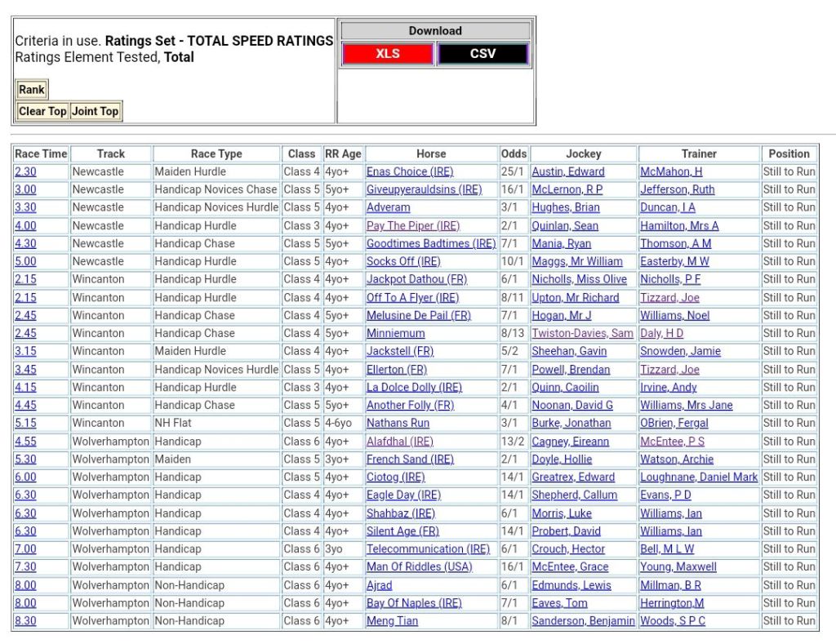Open horse La Dolce Dolly (IRE)
The height and width of the screenshot is (644, 836).
[x=414, y=387]
